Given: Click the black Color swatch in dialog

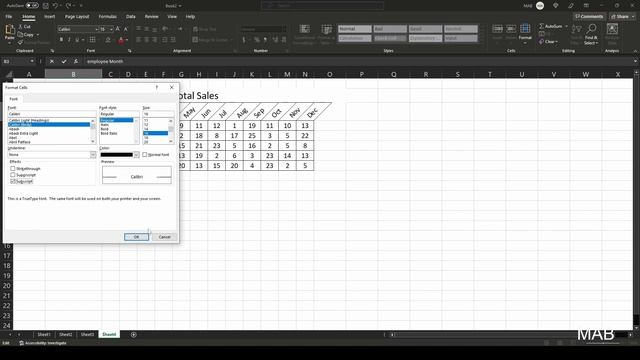Looking at the screenshot, I should click(x=117, y=155).
